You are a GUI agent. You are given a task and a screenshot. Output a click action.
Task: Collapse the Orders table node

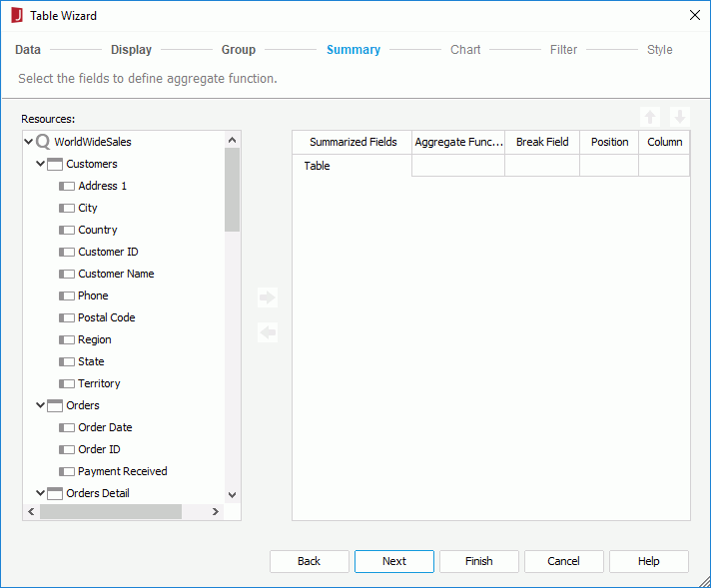click(40, 405)
